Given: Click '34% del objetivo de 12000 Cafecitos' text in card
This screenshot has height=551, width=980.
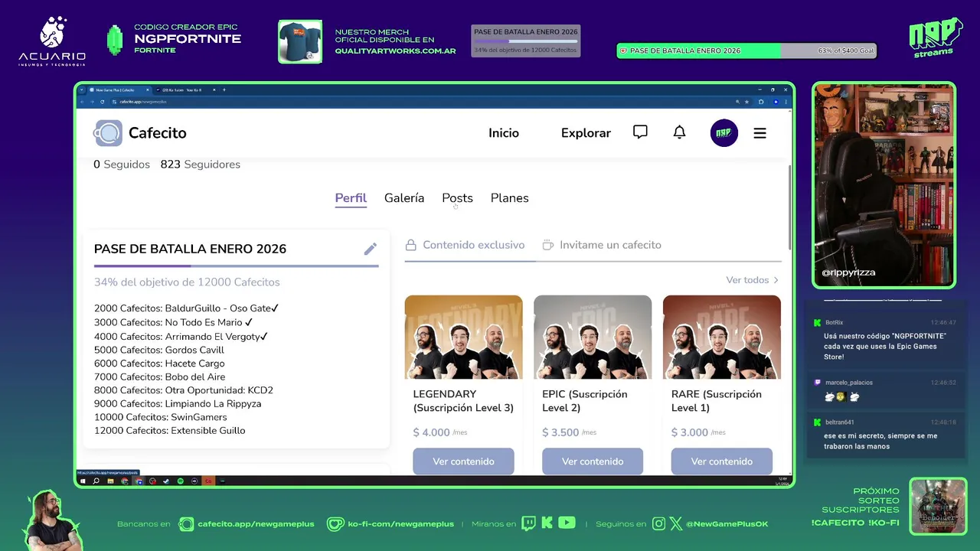Looking at the screenshot, I should pos(187,282).
